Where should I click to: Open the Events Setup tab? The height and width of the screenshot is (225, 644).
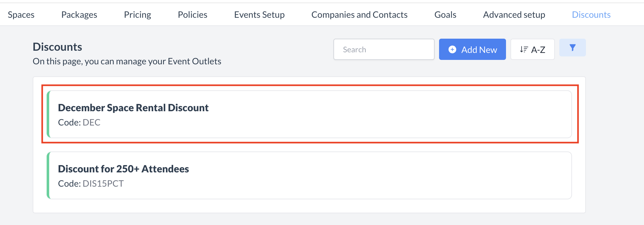259,15
